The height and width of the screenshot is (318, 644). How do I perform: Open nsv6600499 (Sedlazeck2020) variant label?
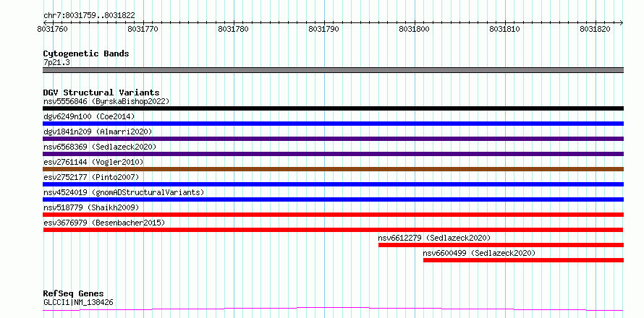pos(479,253)
